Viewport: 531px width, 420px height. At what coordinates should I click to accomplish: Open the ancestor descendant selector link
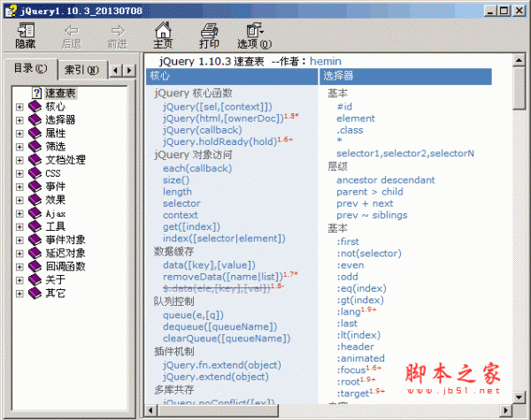(x=385, y=180)
